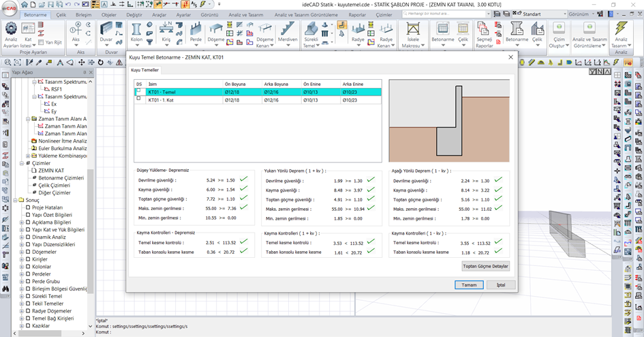Open İskele Makrosu tool
Image resolution: width=644 pixels, height=337 pixels.
click(413, 35)
